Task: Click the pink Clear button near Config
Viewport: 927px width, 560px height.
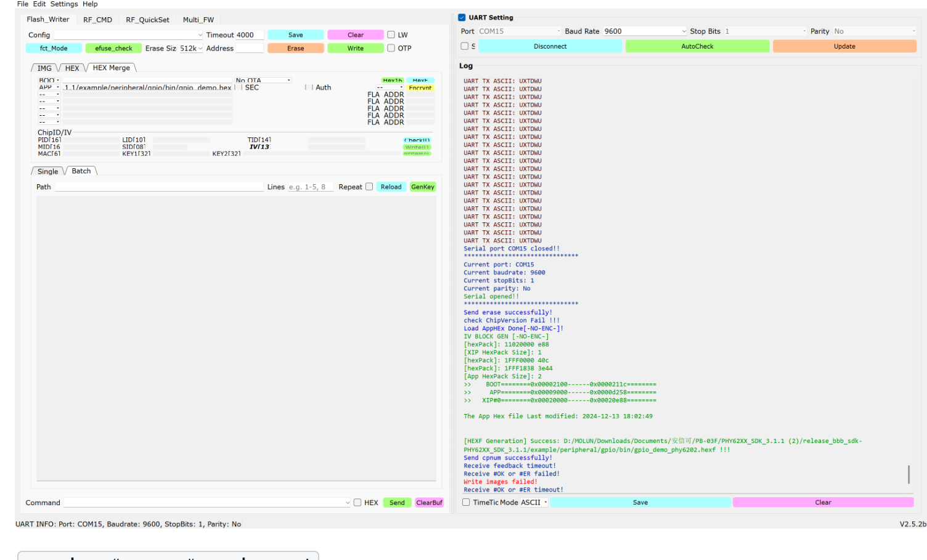Action: tap(356, 35)
